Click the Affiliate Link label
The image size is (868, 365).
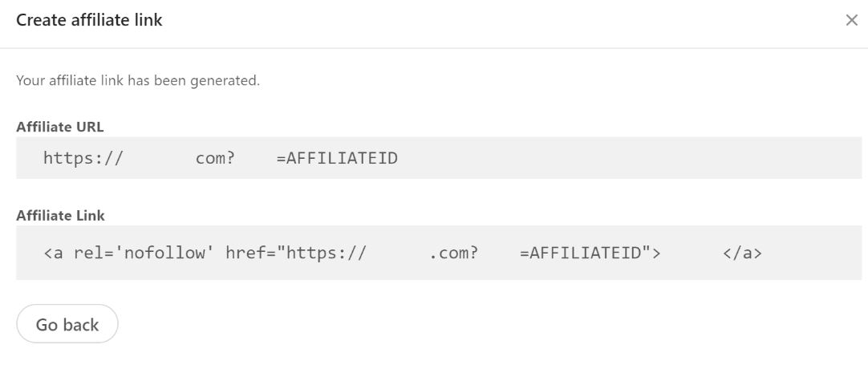coord(60,216)
